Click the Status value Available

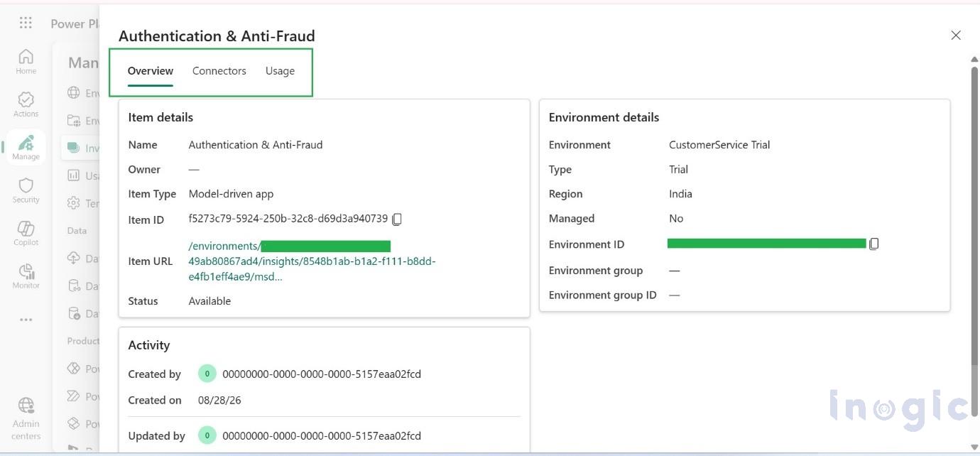(209, 301)
